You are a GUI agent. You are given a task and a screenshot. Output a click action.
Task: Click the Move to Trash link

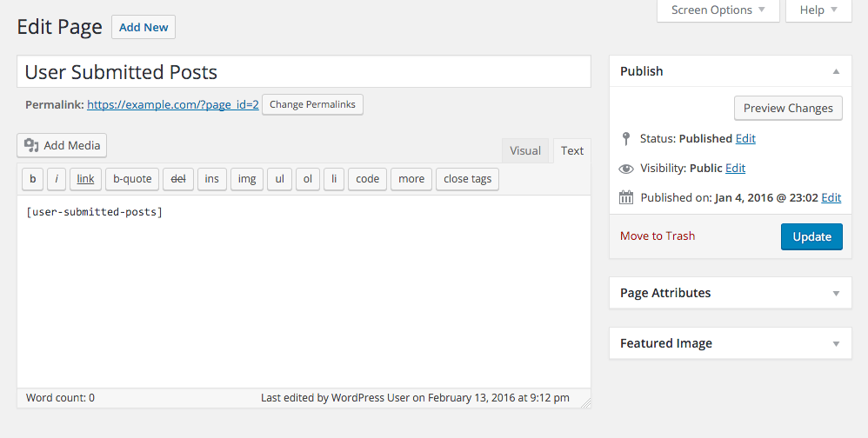click(658, 236)
